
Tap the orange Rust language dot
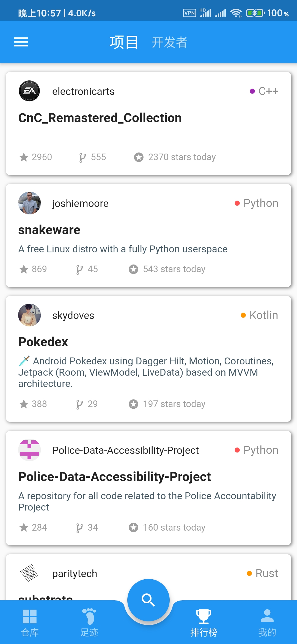pyautogui.click(x=249, y=573)
